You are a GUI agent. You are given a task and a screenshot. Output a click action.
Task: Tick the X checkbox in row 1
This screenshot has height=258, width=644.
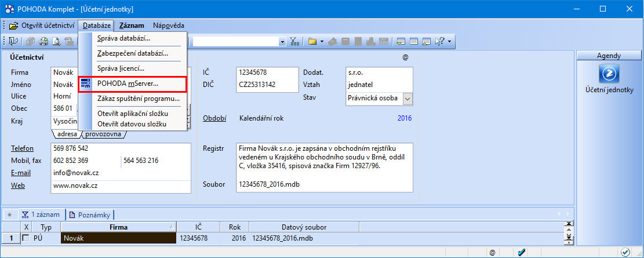[26, 238]
